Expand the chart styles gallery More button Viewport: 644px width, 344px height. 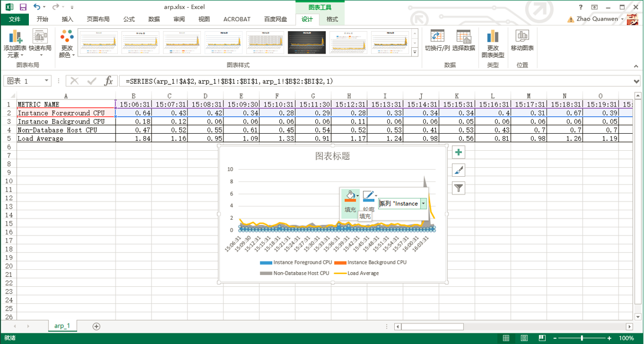tap(414, 52)
